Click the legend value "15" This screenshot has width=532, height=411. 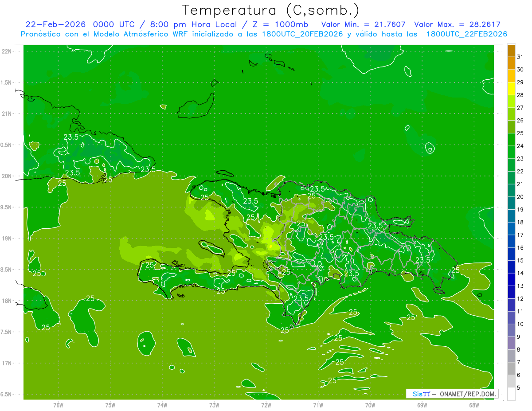click(x=520, y=260)
